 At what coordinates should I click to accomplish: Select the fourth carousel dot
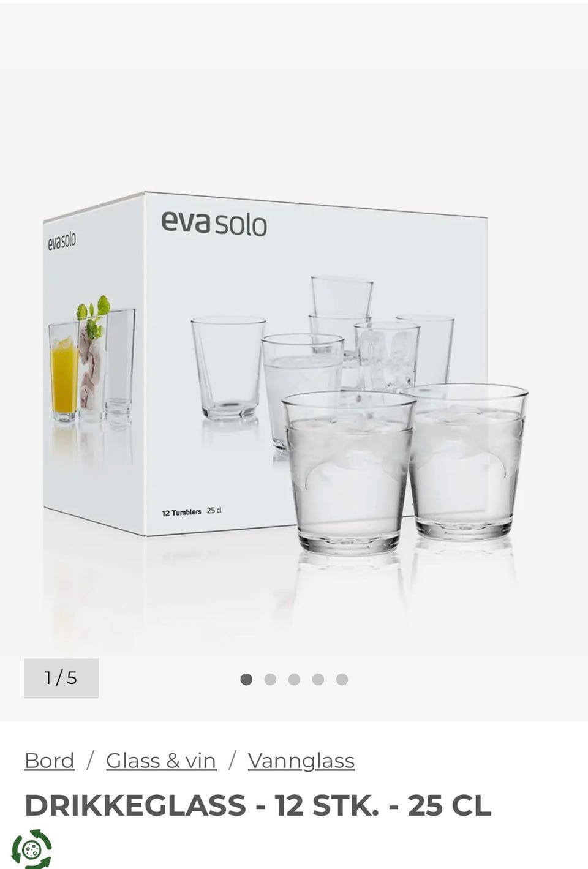[318, 679]
